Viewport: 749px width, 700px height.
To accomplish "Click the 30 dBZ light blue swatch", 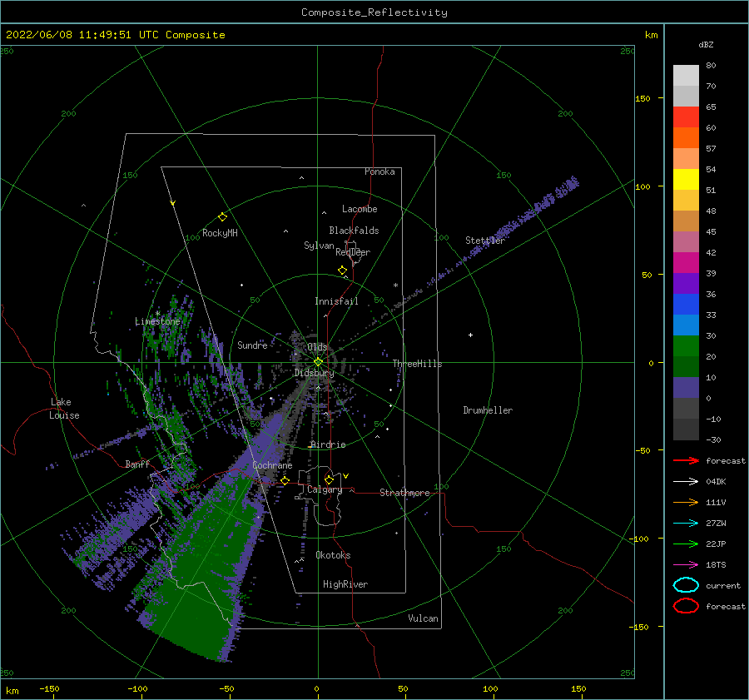I will pyautogui.click(x=686, y=325).
